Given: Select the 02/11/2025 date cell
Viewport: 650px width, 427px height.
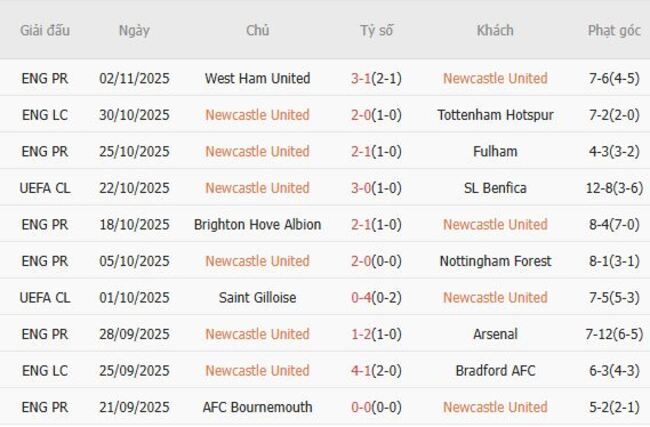Looking at the screenshot, I should coord(134,78).
